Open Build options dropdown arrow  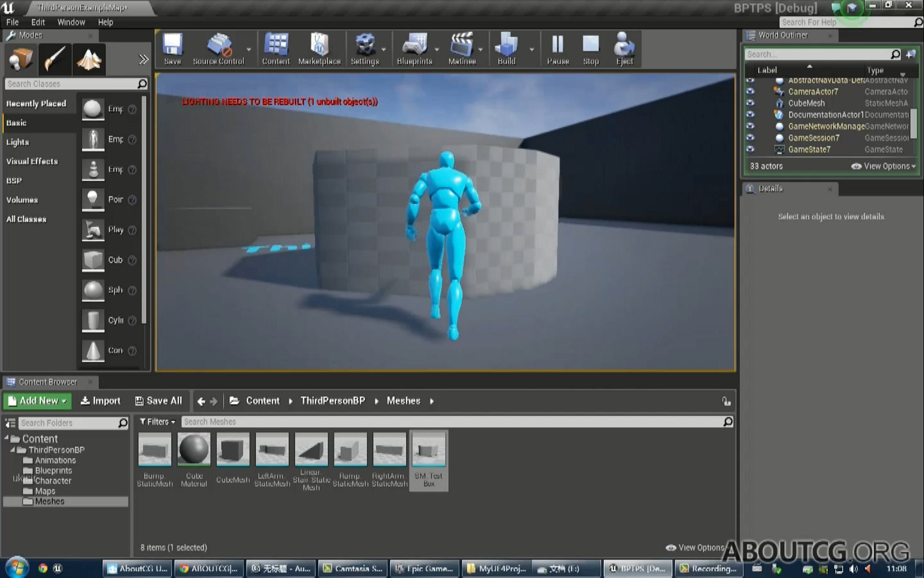pos(531,49)
